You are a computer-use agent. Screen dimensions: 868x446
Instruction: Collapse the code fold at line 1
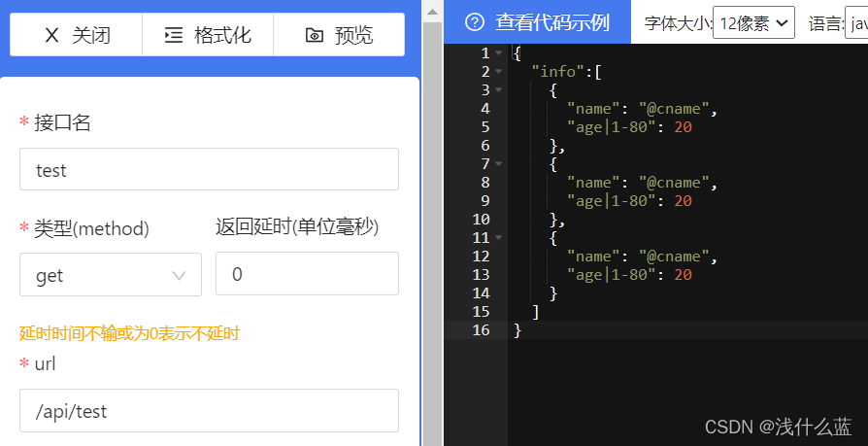(499, 53)
